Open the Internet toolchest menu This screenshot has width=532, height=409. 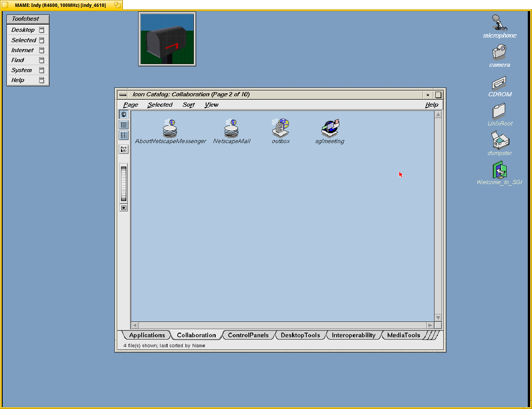(28, 50)
